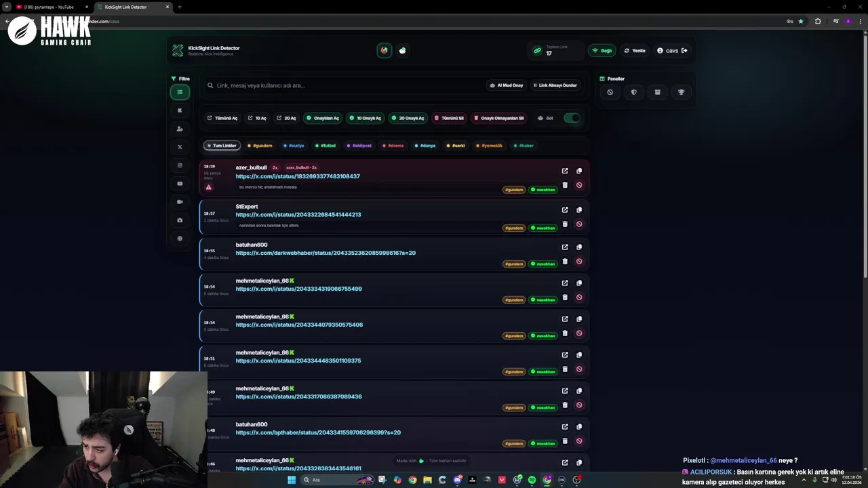Click Onaylı Olmayanları Sil button
The image size is (868, 488).
pyautogui.click(x=498, y=118)
